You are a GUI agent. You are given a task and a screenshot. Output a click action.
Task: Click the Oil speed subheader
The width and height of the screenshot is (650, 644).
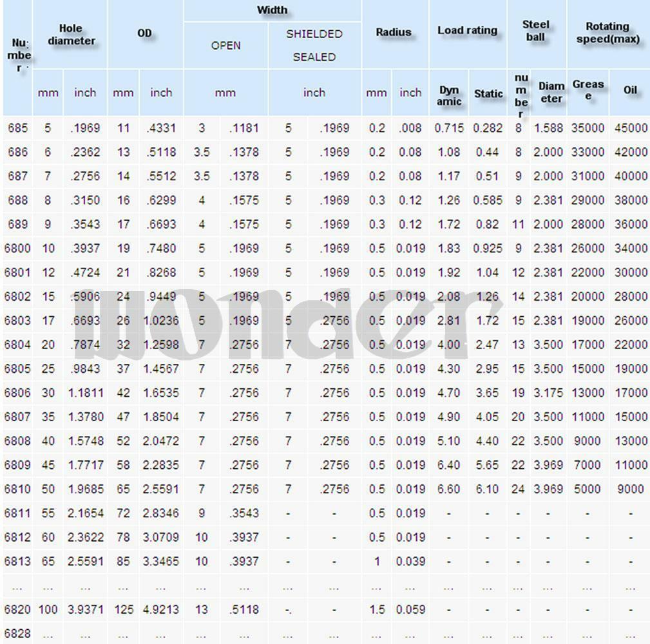pos(630,90)
